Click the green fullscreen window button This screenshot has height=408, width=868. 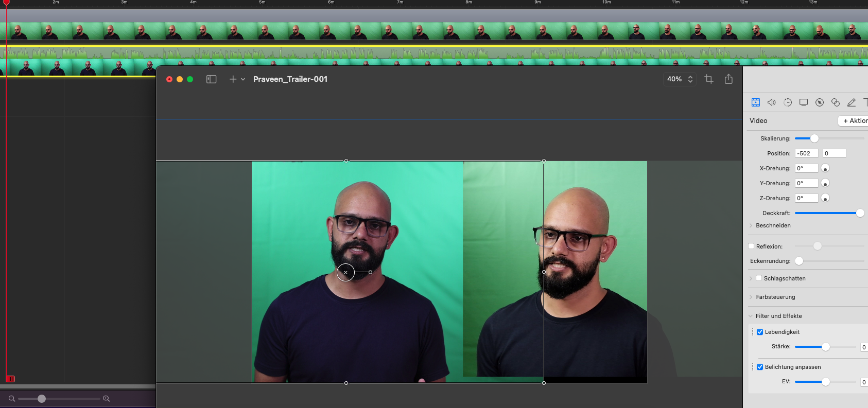pos(190,79)
